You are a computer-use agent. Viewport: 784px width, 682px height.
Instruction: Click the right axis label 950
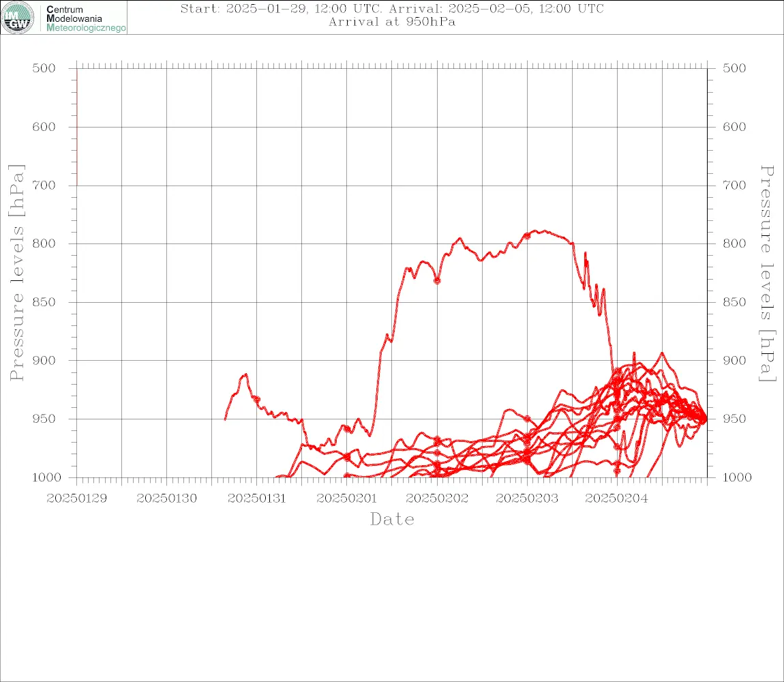pyautogui.click(x=734, y=419)
